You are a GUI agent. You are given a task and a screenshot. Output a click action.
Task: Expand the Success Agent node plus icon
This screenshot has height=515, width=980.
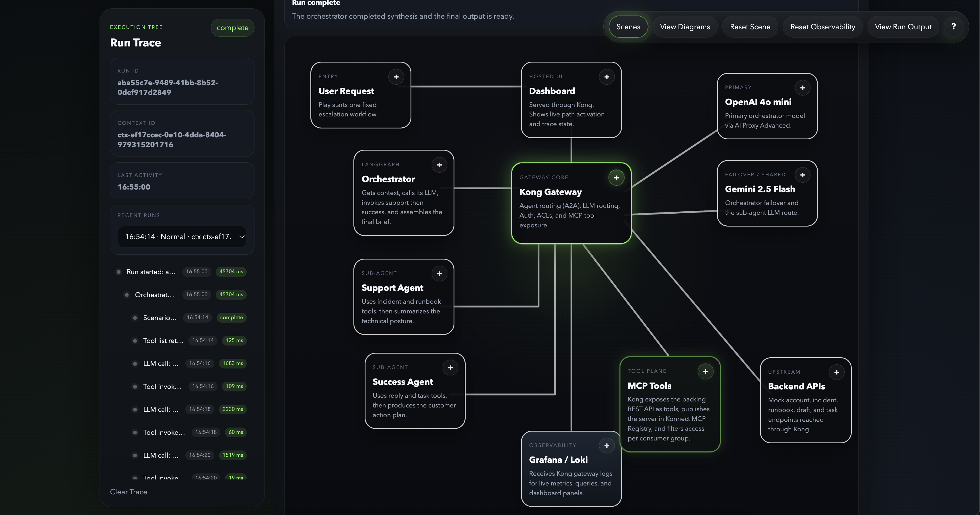pyautogui.click(x=450, y=367)
